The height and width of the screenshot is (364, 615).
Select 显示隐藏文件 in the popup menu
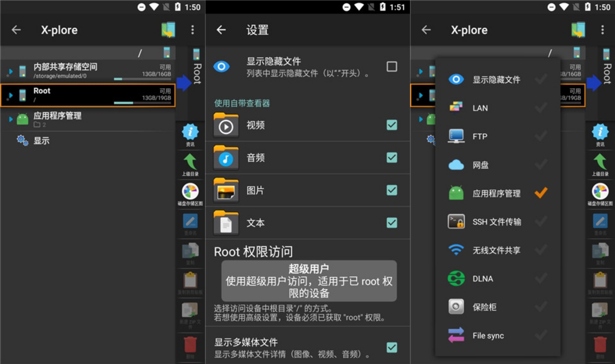tap(498, 80)
